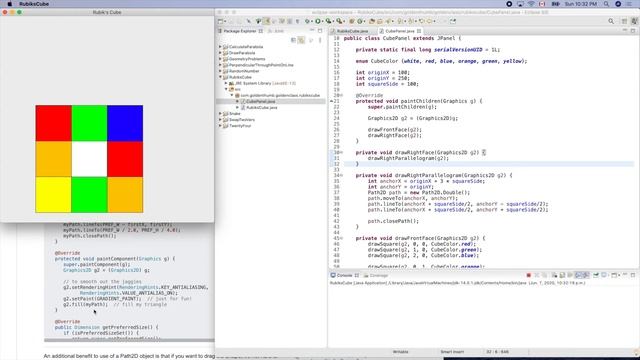The width and height of the screenshot is (640, 360).
Task: Click the Pin Editor toolbar icon
Action: click(453, 21)
